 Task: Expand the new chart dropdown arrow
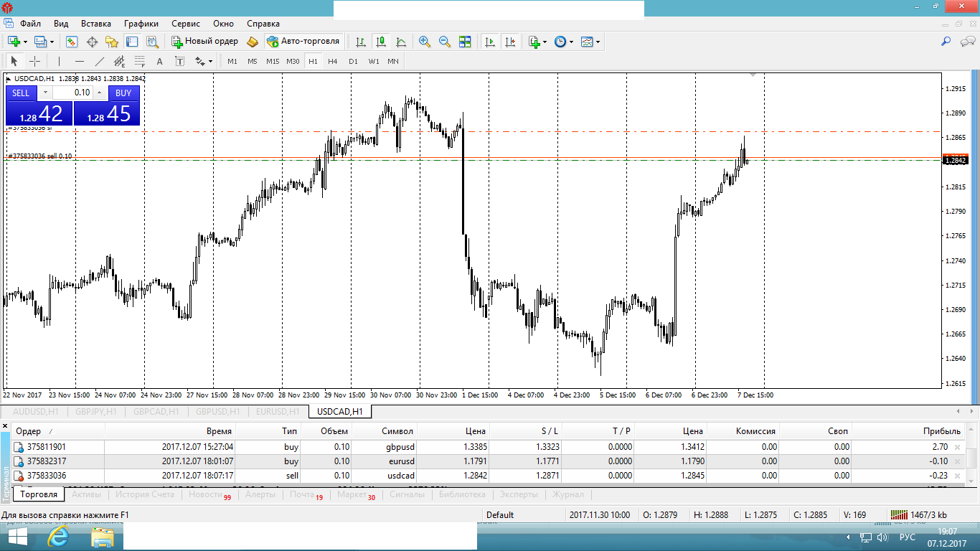[x=26, y=42]
